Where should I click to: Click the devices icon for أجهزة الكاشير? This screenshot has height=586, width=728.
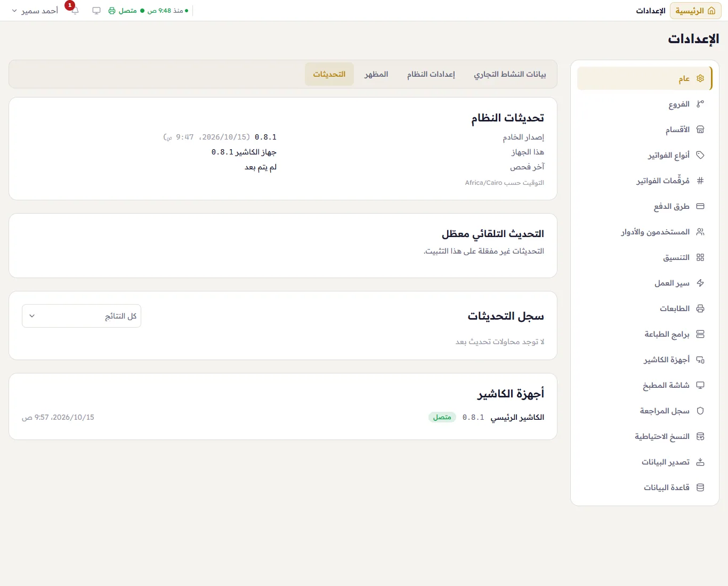tap(700, 360)
